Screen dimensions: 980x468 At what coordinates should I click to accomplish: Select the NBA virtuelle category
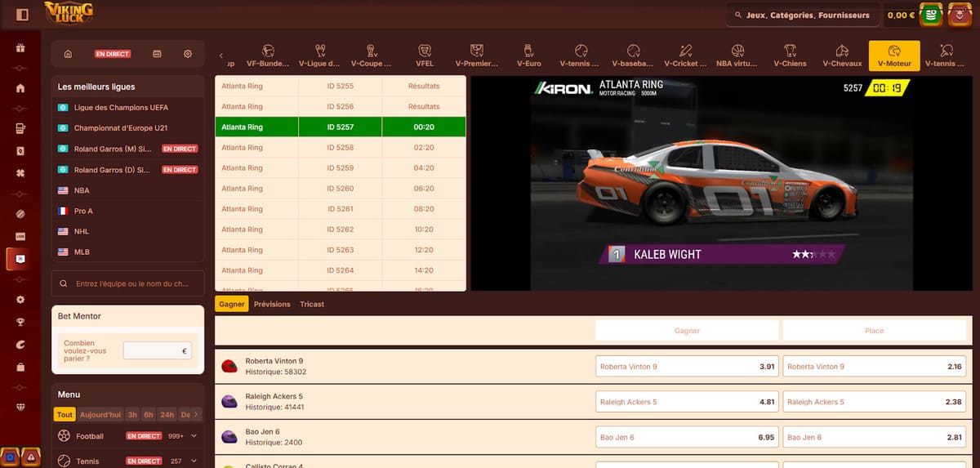coord(738,56)
